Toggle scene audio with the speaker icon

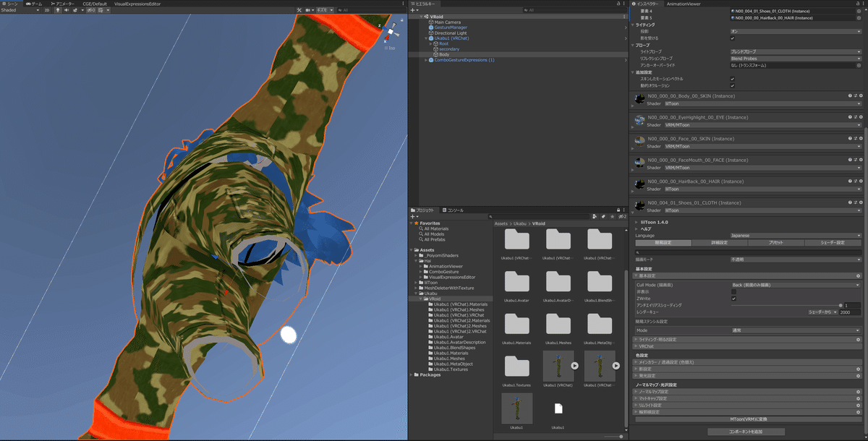(x=67, y=10)
